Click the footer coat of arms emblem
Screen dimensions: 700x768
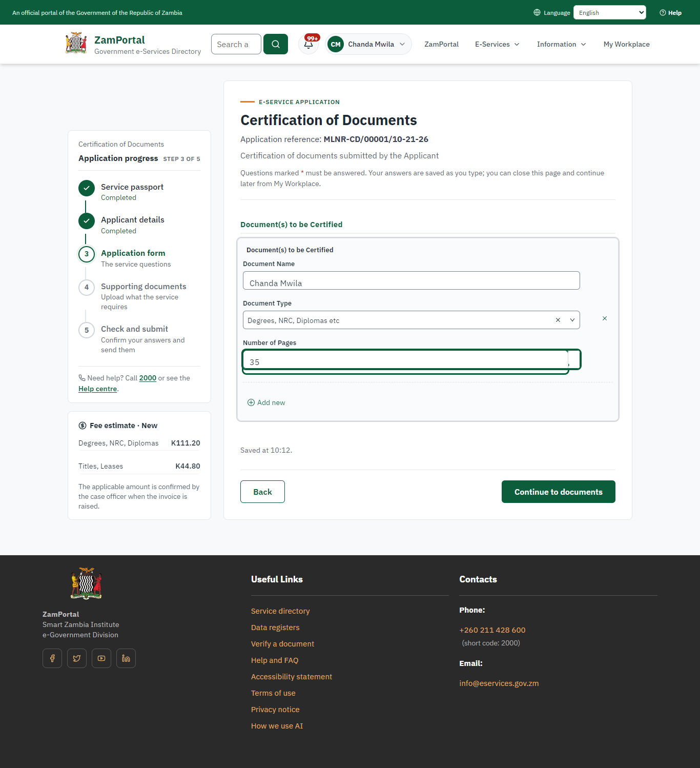coord(86,583)
